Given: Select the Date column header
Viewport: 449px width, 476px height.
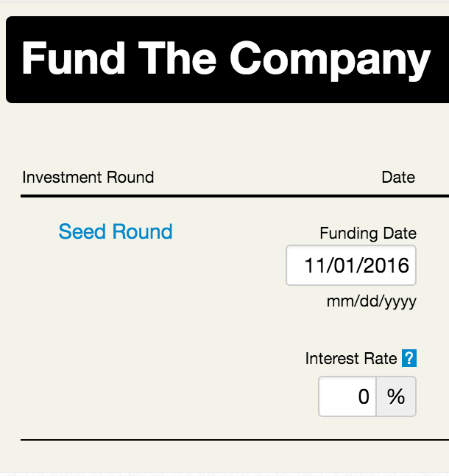Looking at the screenshot, I should pyautogui.click(x=398, y=178).
